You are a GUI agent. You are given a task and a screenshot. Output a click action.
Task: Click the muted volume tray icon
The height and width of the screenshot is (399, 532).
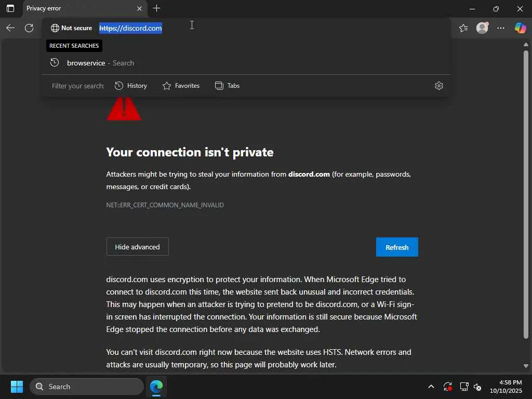(x=477, y=387)
